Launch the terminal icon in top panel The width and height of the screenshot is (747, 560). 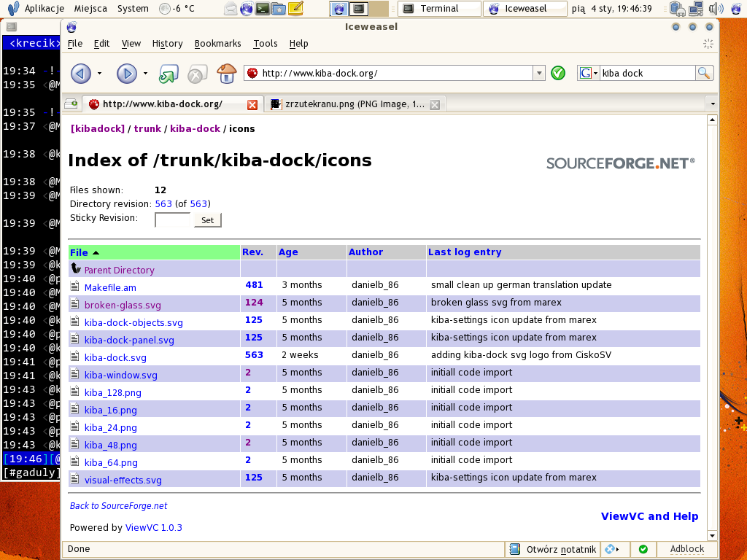[x=263, y=8]
